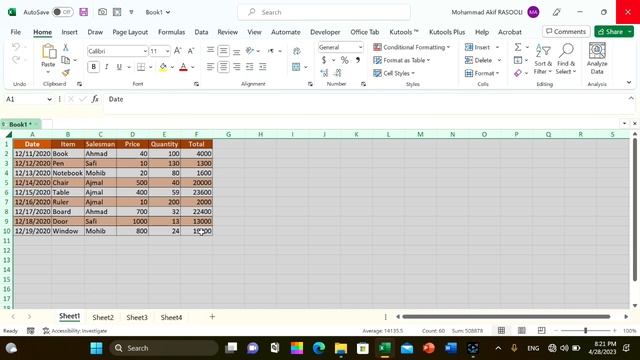Increase font size with larger A icon
640x360 pixels.
(178, 51)
